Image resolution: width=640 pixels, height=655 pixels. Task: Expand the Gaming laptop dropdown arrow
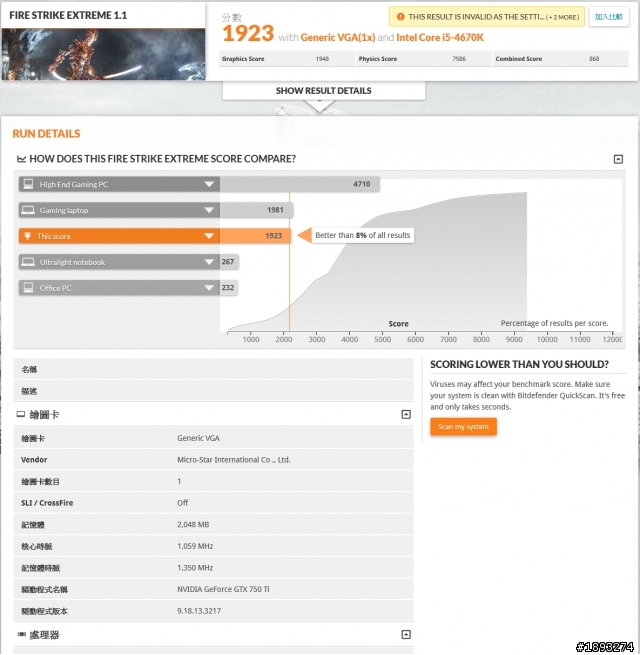coord(209,210)
